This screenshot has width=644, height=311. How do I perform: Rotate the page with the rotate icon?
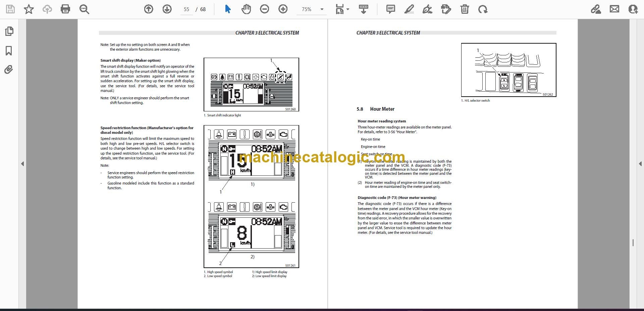pyautogui.click(x=483, y=9)
